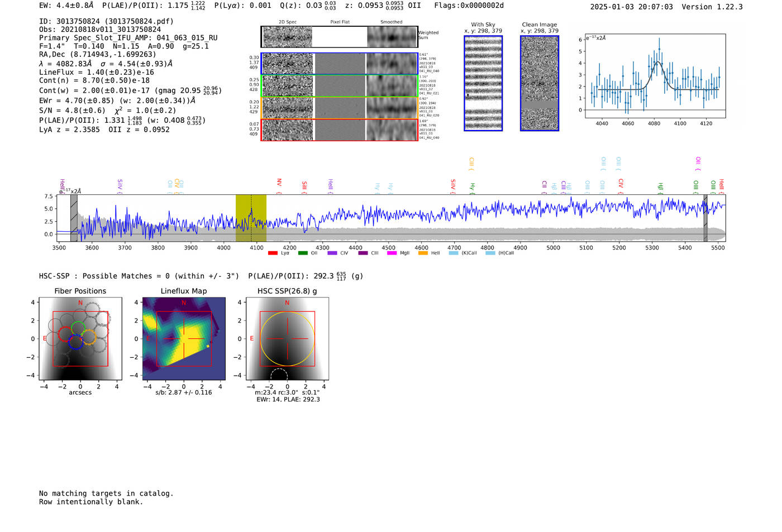Select the Weighted Sum 2D spectrum row
The height and width of the screenshot is (532, 782).
click(339, 37)
